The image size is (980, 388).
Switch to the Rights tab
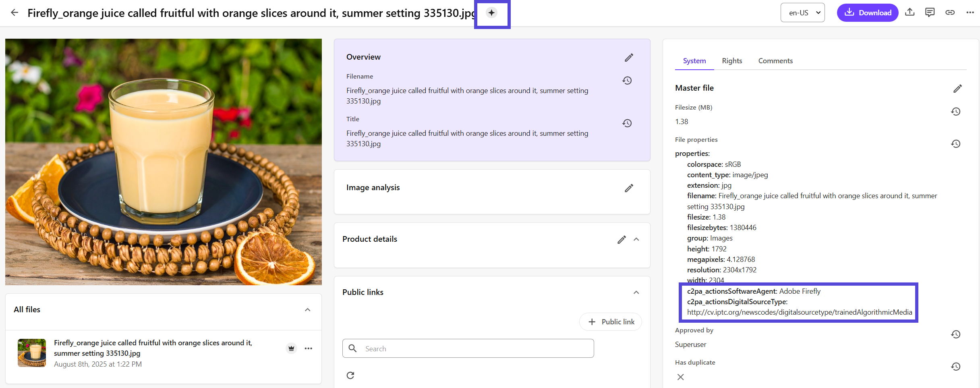[x=732, y=60]
